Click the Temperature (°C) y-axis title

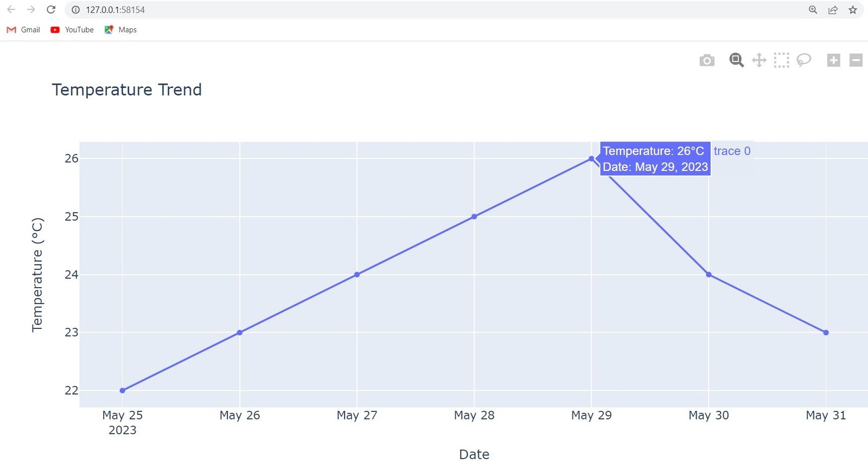[x=37, y=275]
